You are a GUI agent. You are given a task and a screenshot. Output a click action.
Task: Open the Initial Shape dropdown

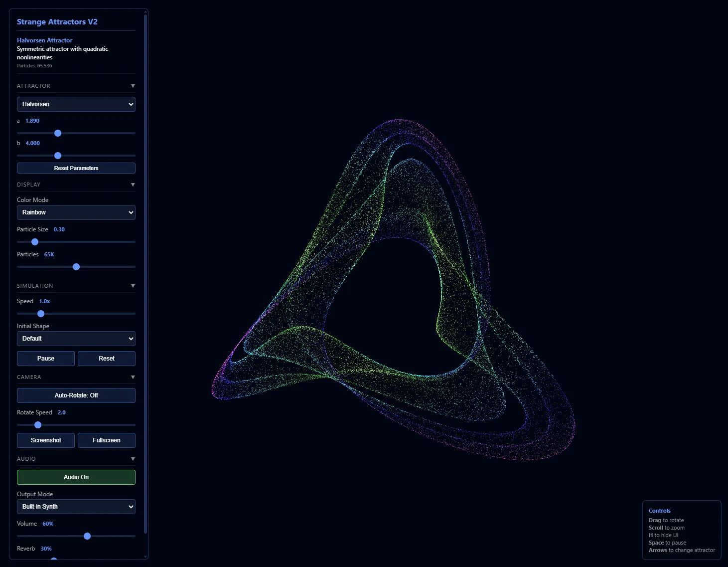[76, 338]
